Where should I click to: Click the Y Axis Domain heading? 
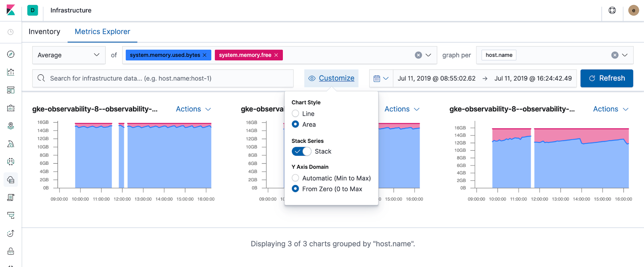310,167
